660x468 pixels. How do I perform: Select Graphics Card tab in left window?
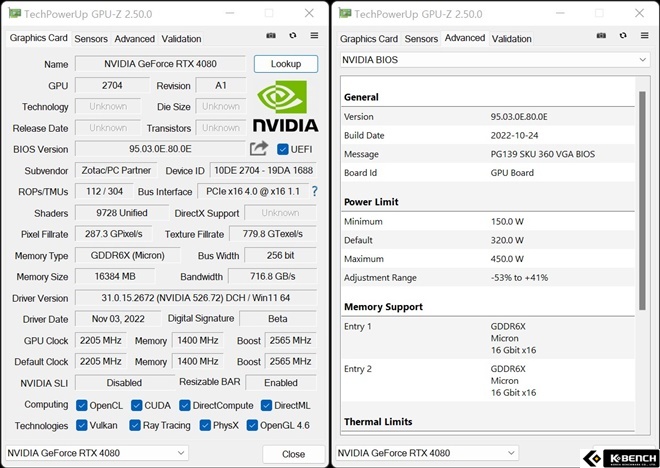click(x=38, y=38)
